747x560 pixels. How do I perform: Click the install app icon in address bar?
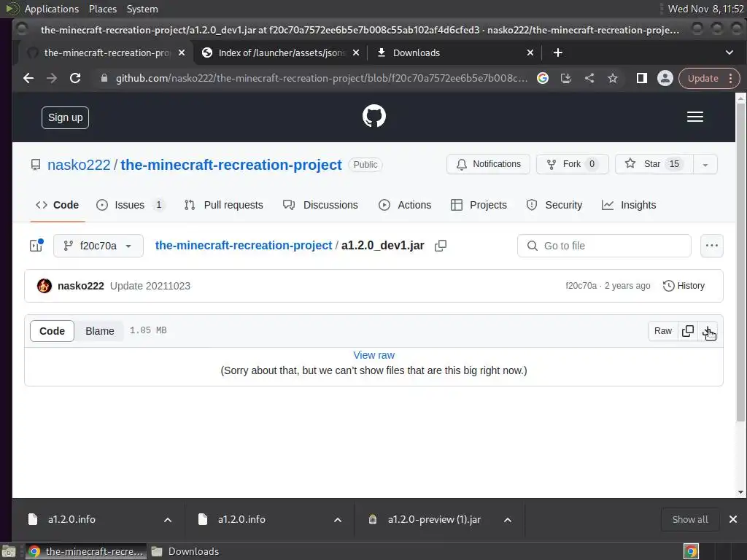coord(566,78)
